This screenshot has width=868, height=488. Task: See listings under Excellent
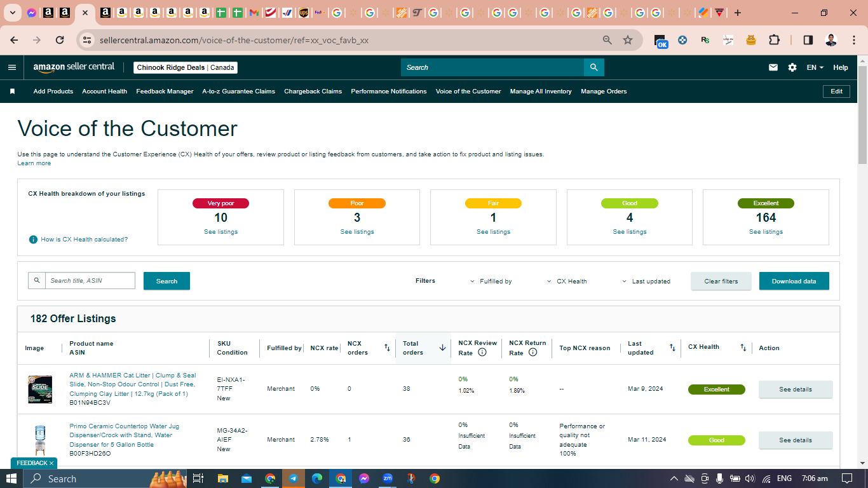[766, 232]
